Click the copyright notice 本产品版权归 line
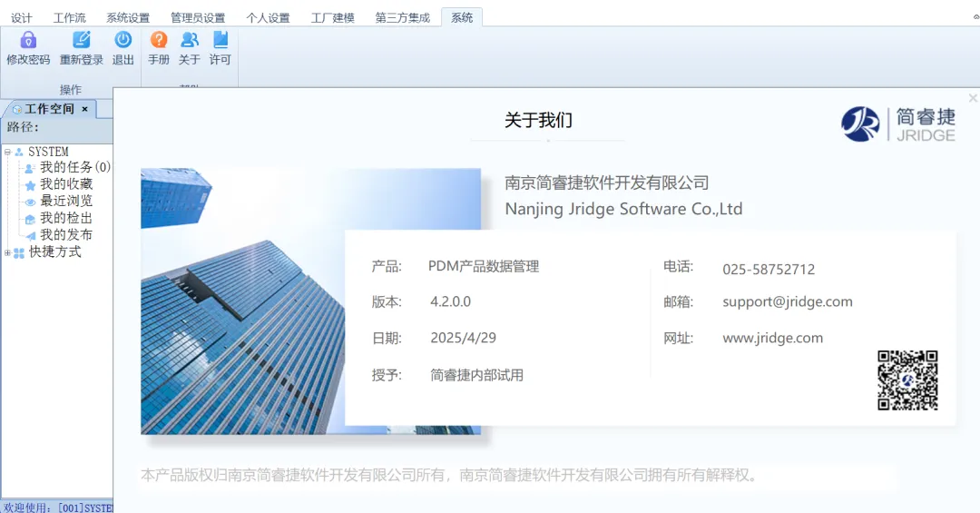 click(449, 476)
